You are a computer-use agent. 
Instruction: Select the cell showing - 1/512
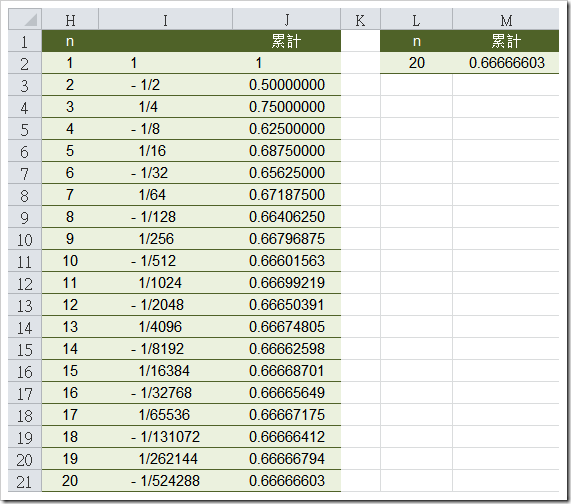[x=165, y=261]
